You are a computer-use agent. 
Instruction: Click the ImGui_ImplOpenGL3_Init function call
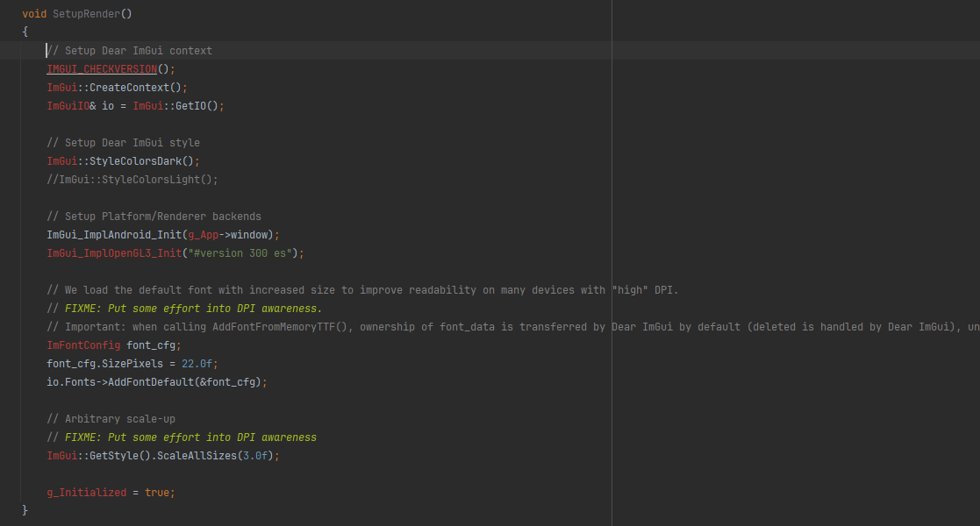click(x=114, y=253)
